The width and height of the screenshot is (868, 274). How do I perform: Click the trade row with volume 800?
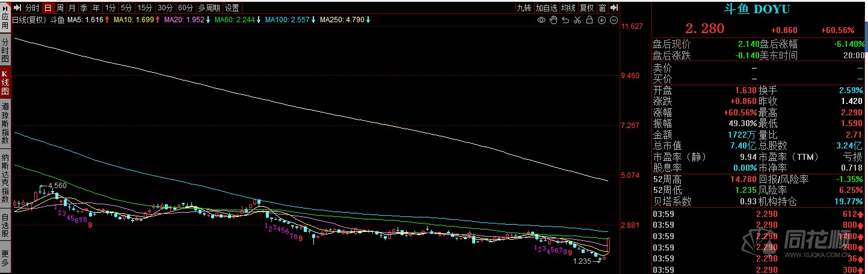pyautogui.click(x=759, y=225)
